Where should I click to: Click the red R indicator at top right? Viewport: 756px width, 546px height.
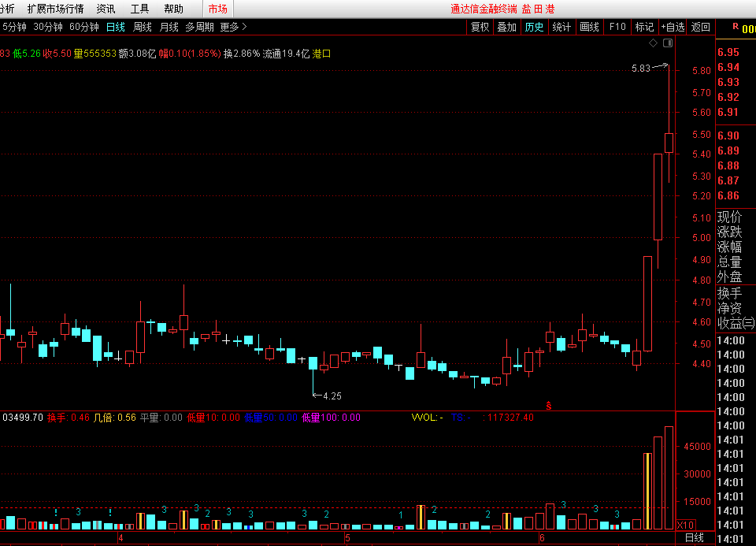(736, 27)
